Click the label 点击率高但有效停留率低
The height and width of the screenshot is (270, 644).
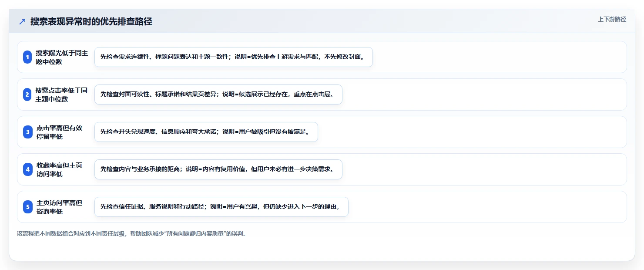pyautogui.click(x=60, y=132)
